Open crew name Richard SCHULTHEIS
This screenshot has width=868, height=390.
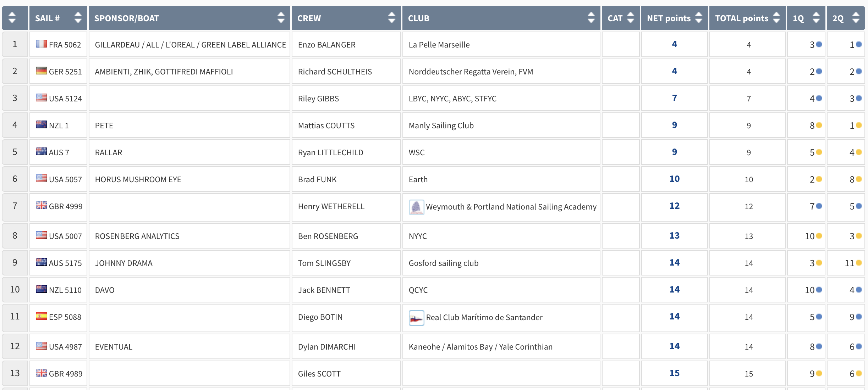(x=335, y=72)
